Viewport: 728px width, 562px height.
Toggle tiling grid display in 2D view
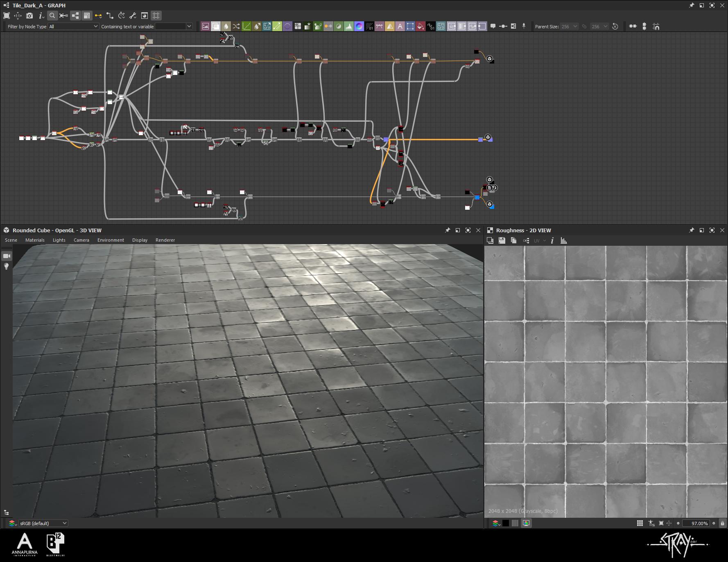click(640, 523)
